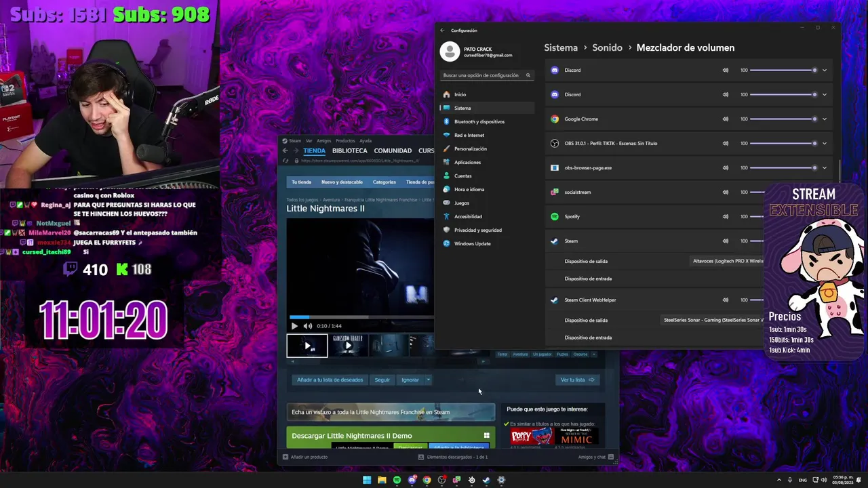
Task: Expand the obs-browser-page.exe mixer row
Action: click(825, 167)
